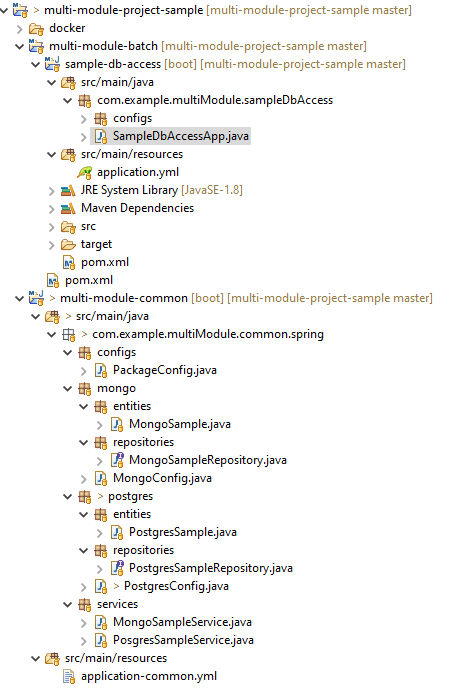Select PosgresSampleService.java file
The height and width of the screenshot is (688, 460).
pyautogui.click(x=183, y=640)
